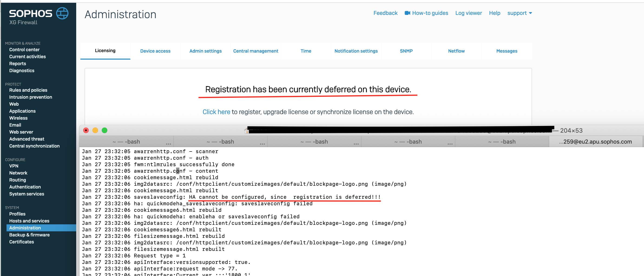Open the Log viewer link
Screen dimensions: 644x276
[468, 13]
